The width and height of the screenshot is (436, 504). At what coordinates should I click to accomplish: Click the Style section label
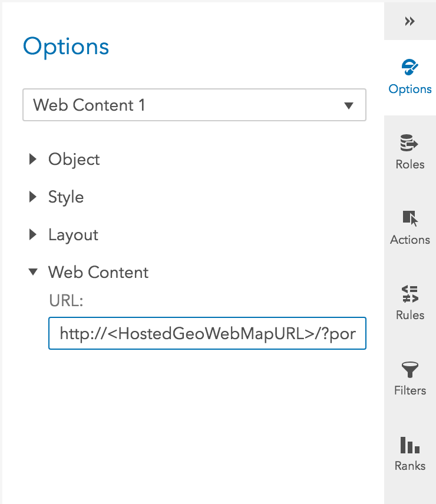(x=65, y=197)
